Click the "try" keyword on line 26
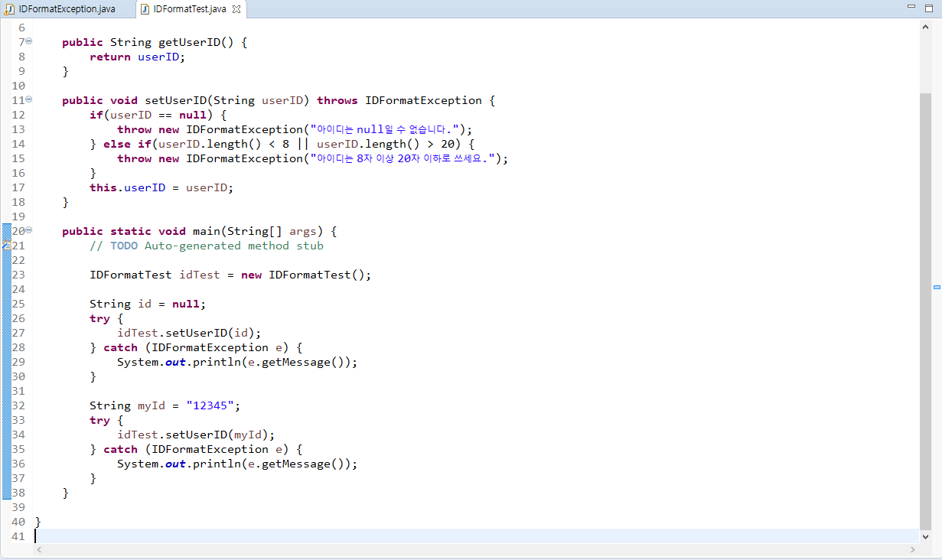The image size is (942, 560). tap(99, 318)
